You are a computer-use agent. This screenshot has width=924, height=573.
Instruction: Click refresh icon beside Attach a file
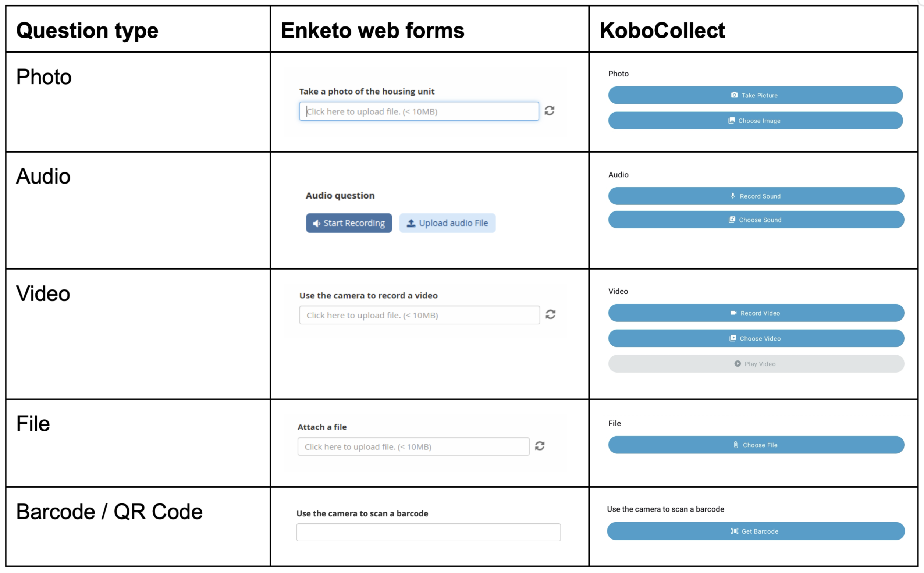[x=540, y=446]
